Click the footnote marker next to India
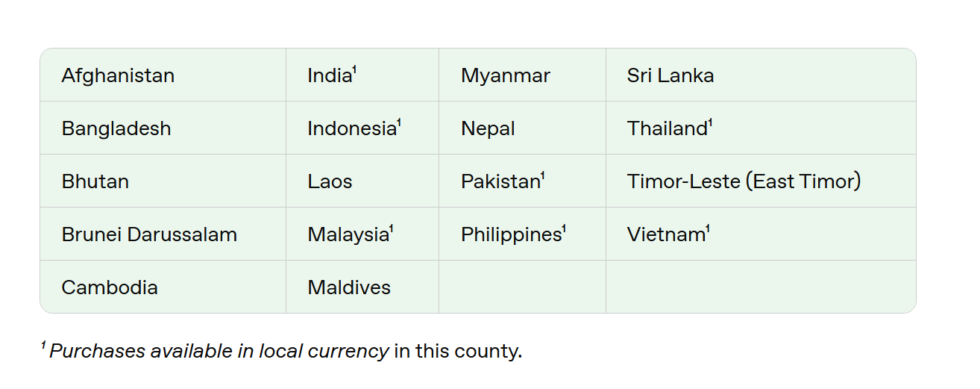980x389 pixels. (355, 70)
